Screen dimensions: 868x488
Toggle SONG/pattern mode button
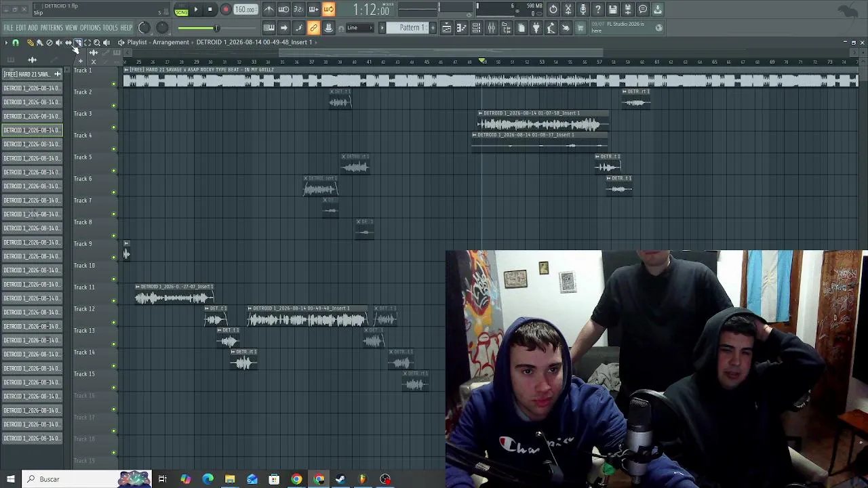[x=181, y=9]
